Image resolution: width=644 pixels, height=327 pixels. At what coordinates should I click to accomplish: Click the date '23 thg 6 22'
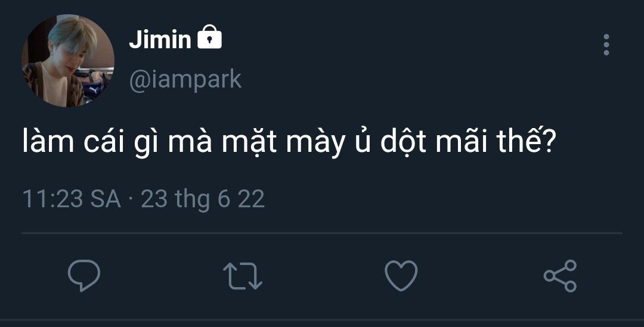click(203, 200)
